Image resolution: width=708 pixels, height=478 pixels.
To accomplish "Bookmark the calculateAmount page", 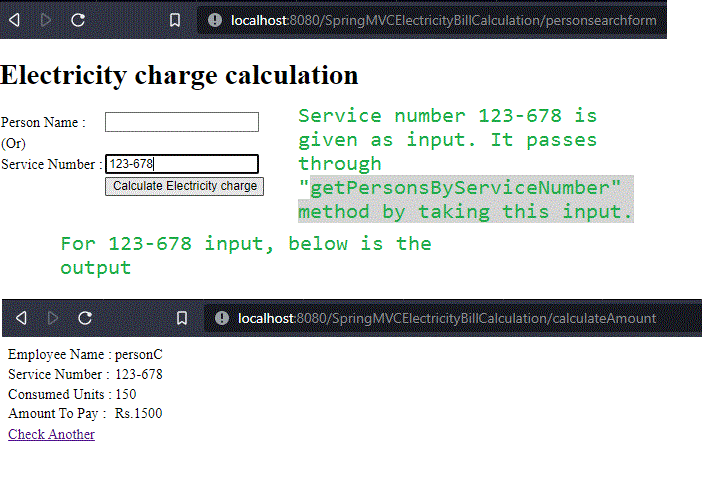I will click(x=182, y=318).
